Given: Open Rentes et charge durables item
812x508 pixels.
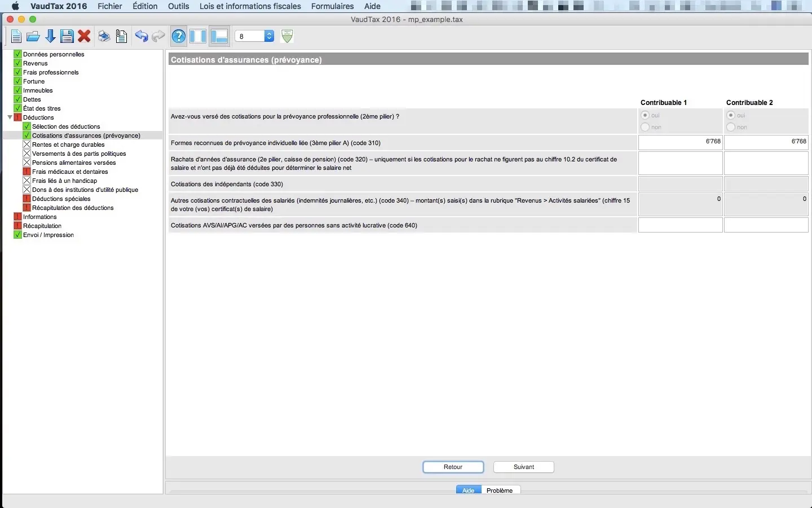Looking at the screenshot, I should [68, 144].
